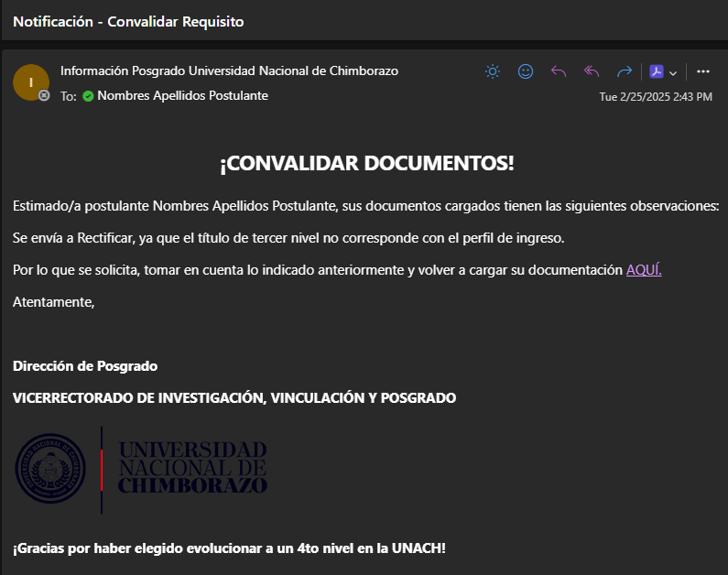Click the green presence check by recipient

88,96
